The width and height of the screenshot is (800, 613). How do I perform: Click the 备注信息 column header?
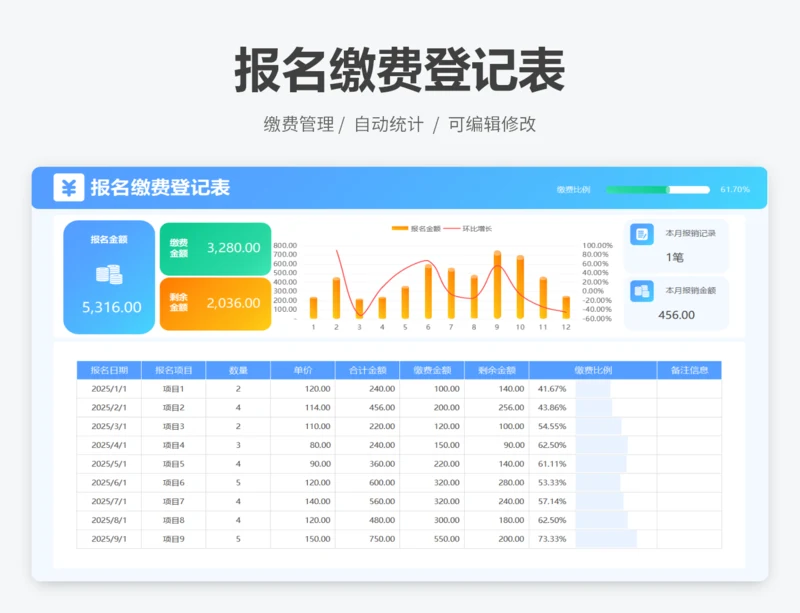[689, 370]
